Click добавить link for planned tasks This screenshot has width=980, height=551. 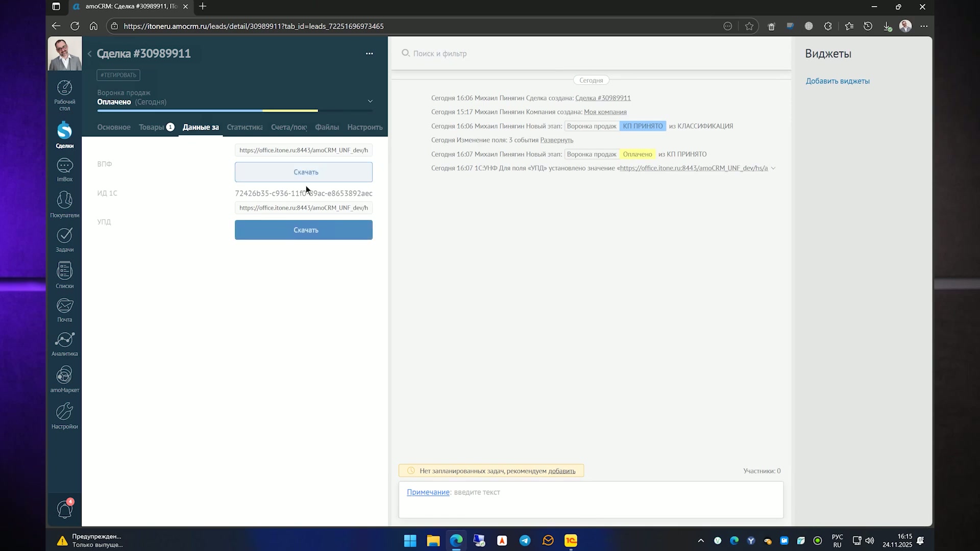point(561,471)
